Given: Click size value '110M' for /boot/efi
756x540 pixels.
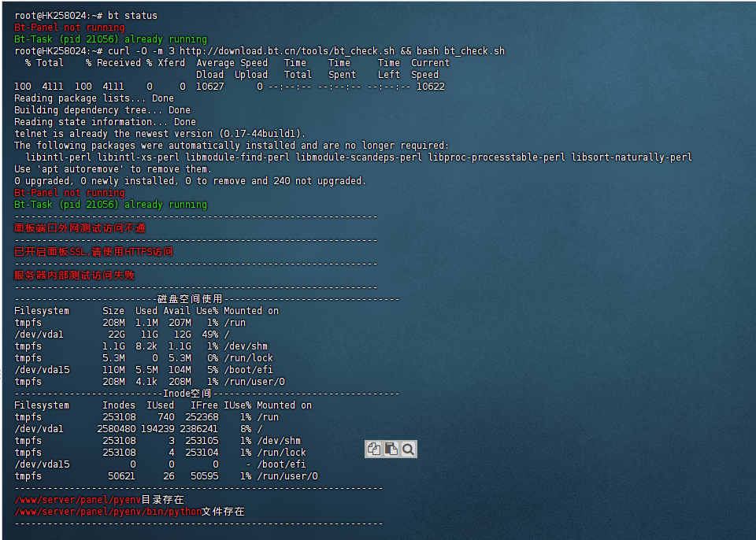Looking at the screenshot, I should tap(113, 370).
